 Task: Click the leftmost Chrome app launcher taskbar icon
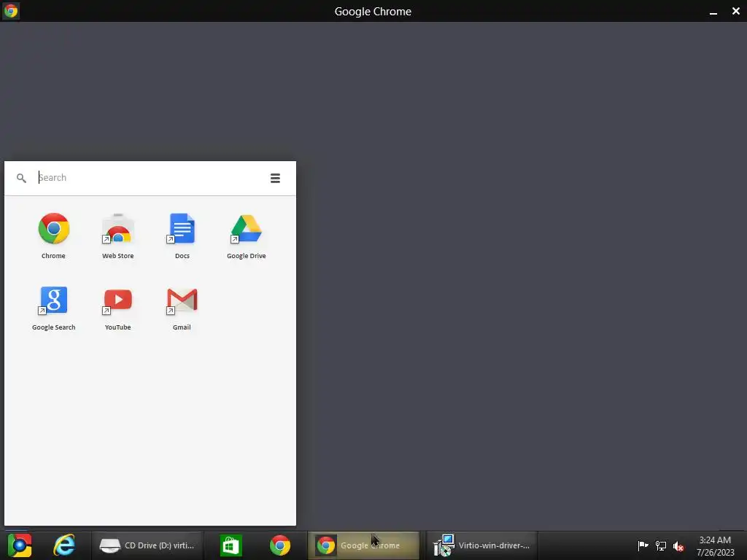(20, 545)
